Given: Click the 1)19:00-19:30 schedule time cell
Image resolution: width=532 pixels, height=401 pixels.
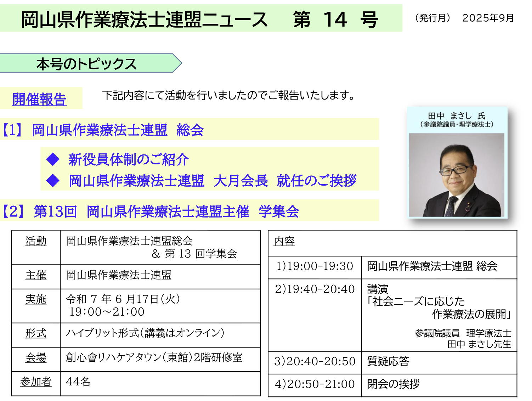Looking at the screenshot, I should pyautogui.click(x=315, y=266).
